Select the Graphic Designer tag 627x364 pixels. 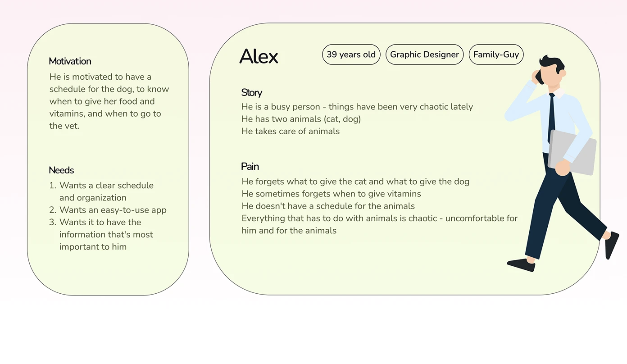[424, 55]
